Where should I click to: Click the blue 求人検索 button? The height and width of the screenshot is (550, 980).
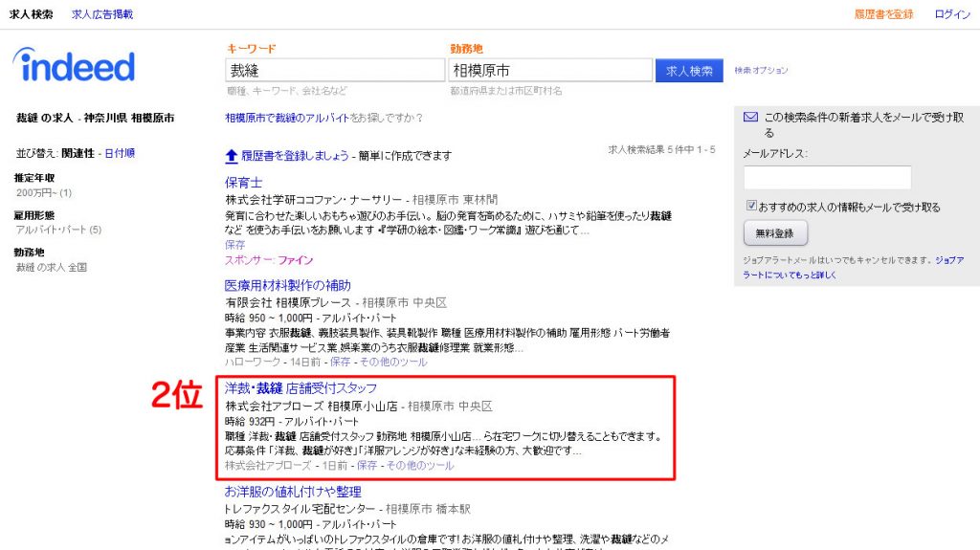tap(689, 70)
